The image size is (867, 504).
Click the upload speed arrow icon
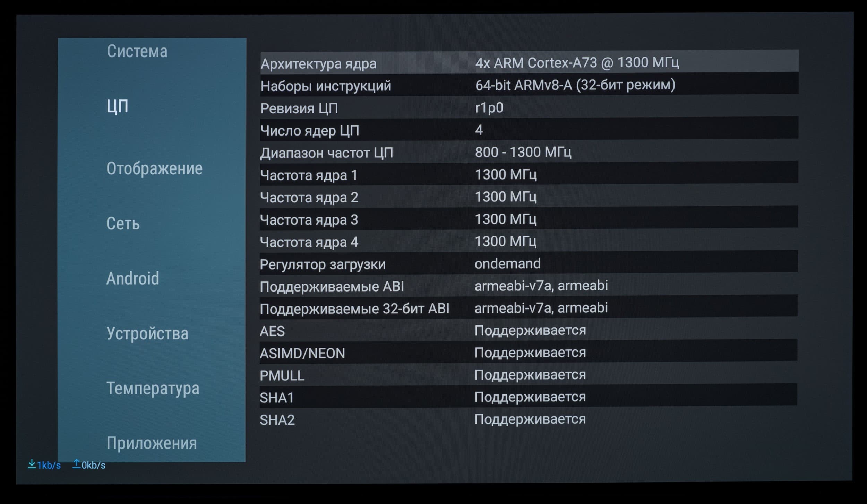(76, 464)
